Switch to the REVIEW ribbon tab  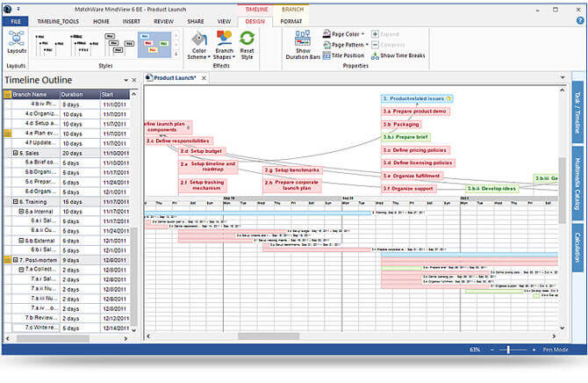164,21
